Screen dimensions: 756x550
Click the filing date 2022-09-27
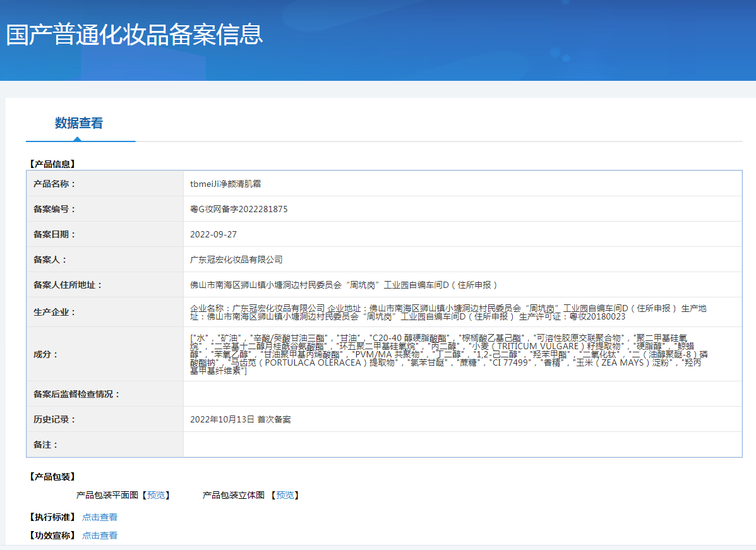tap(212, 234)
